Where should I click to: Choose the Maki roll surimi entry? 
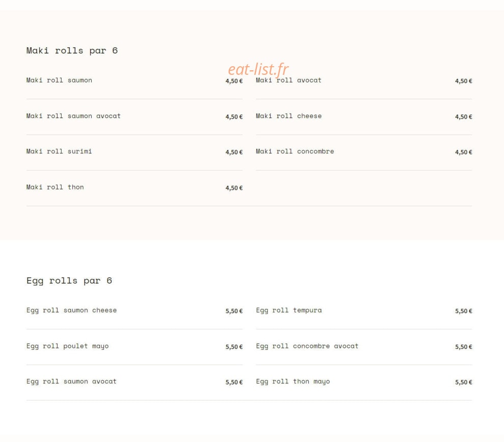point(59,151)
